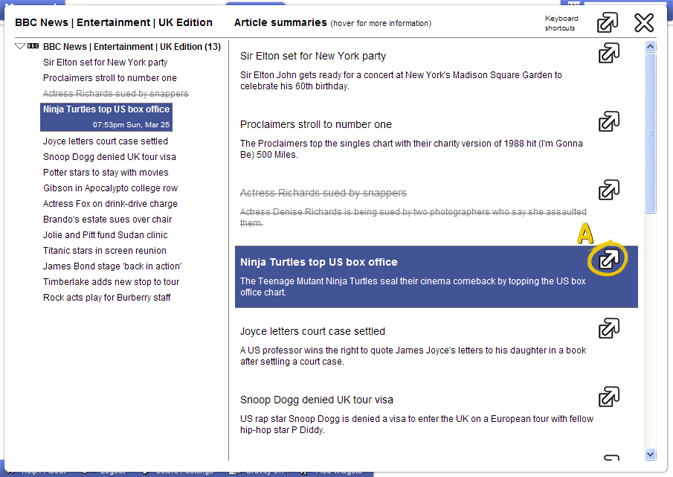Select 'Proclaimers stroll to number one' in left list

pos(110,78)
